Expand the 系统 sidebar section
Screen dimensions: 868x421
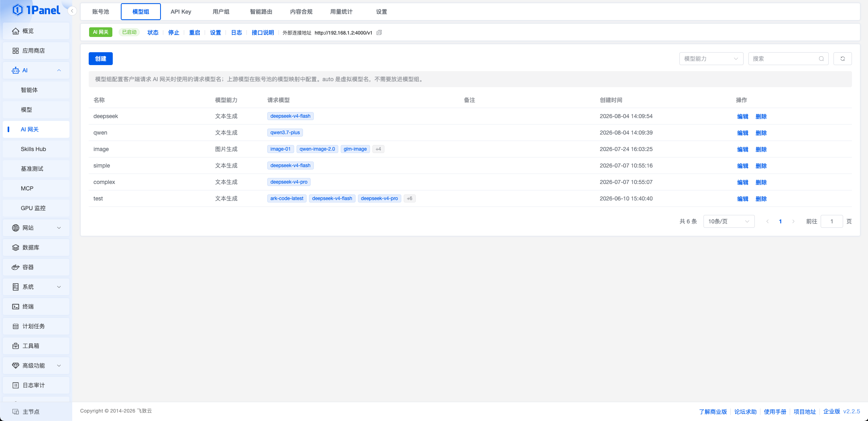(59, 287)
